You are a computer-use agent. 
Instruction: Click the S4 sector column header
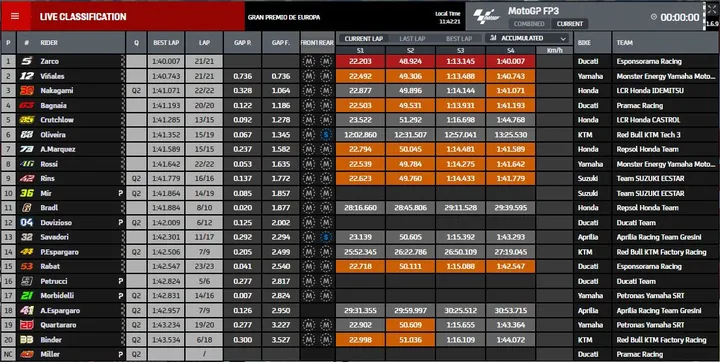point(511,50)
